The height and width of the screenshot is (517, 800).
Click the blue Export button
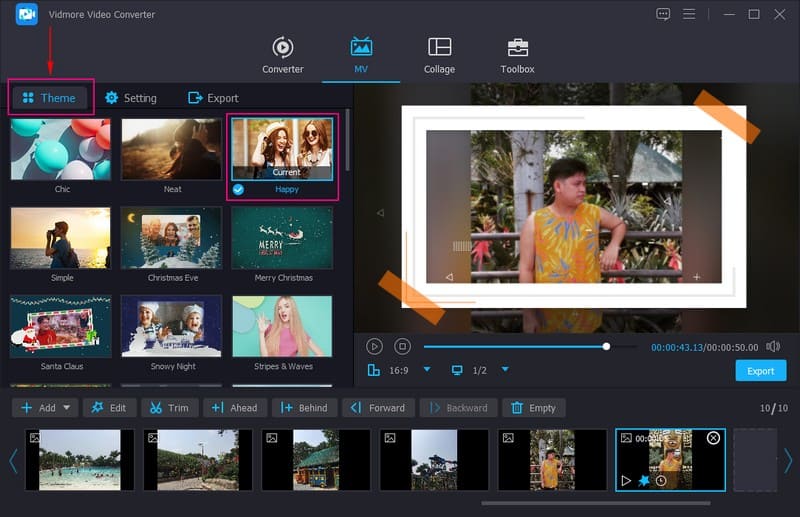[760, 371]
